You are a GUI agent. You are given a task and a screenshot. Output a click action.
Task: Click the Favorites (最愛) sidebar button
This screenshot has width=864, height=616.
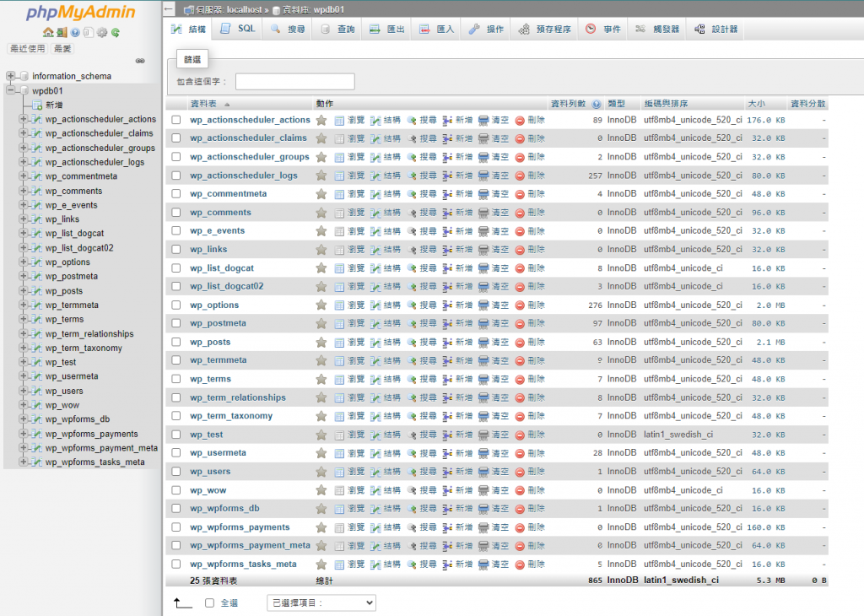tap(62, 48)
